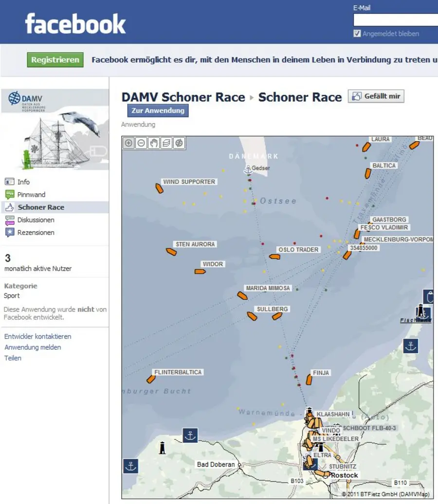
Task: Click the E-Mail input field
Action: click(x=395, y=20)
